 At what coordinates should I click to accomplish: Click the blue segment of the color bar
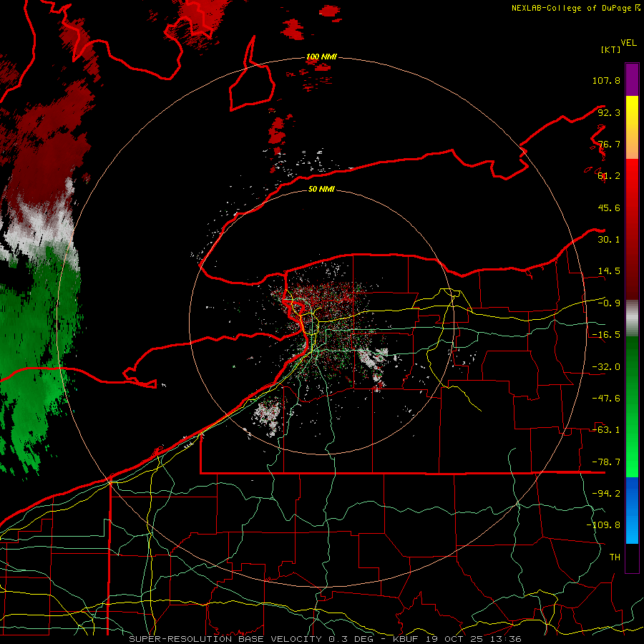(632, 510)
